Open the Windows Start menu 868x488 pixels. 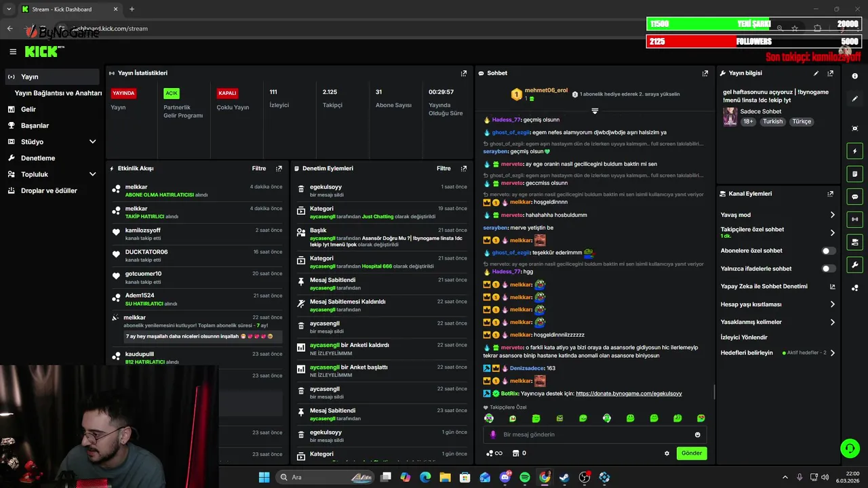(x=264, y=477)
